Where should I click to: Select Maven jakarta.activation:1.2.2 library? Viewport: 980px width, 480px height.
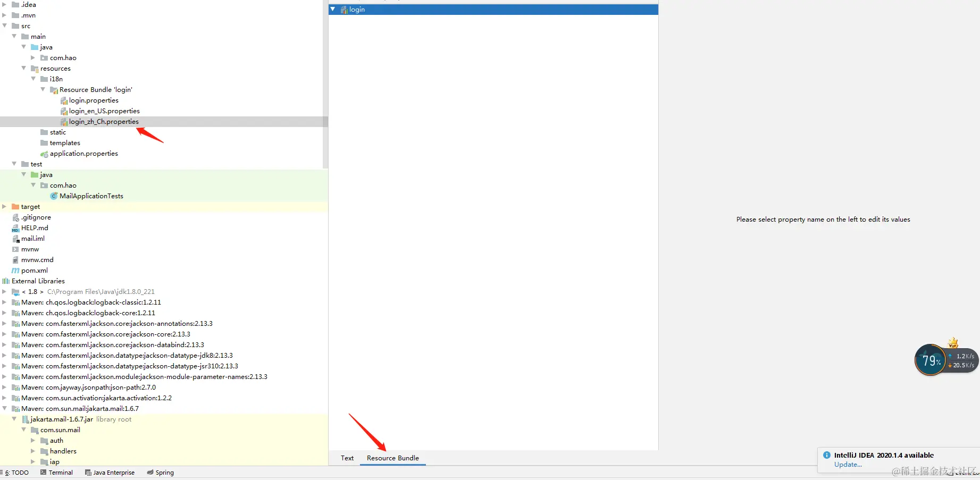[x=96, y=398]
